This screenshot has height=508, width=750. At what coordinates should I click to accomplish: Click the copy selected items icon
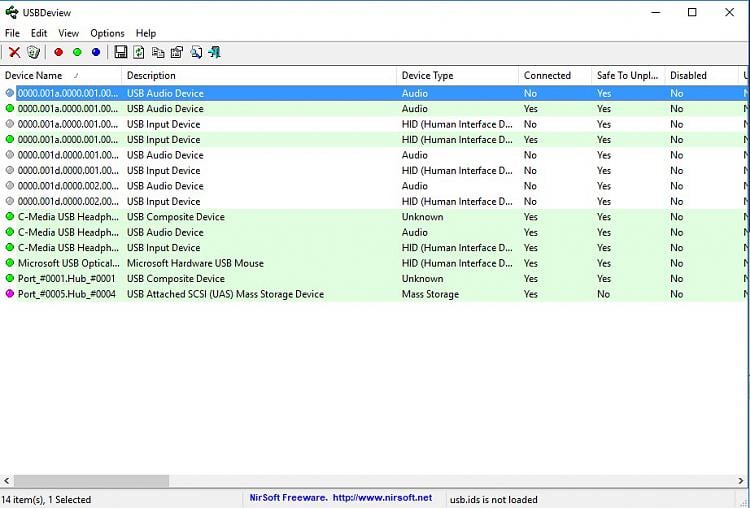[158, 52]
